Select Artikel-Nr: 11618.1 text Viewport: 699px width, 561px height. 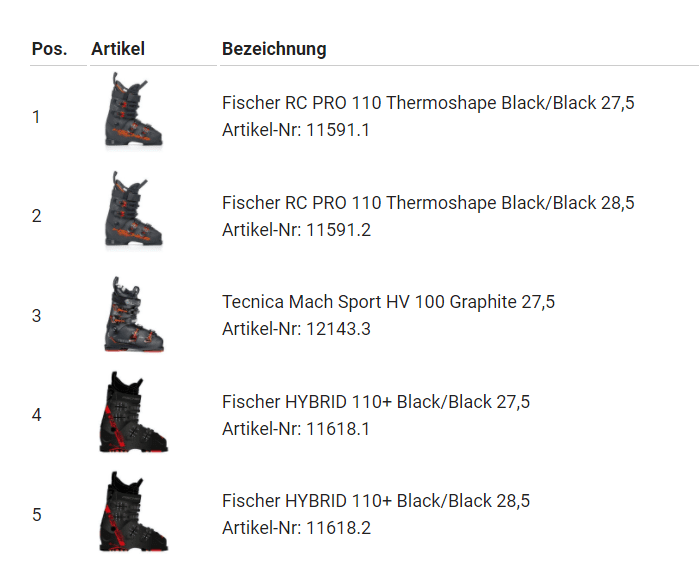[x=296, y=429]
